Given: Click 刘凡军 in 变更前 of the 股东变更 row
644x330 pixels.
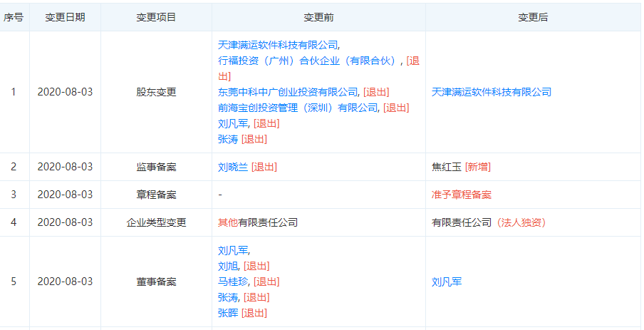Looking at the screenshot, I should tap(233, 123).
